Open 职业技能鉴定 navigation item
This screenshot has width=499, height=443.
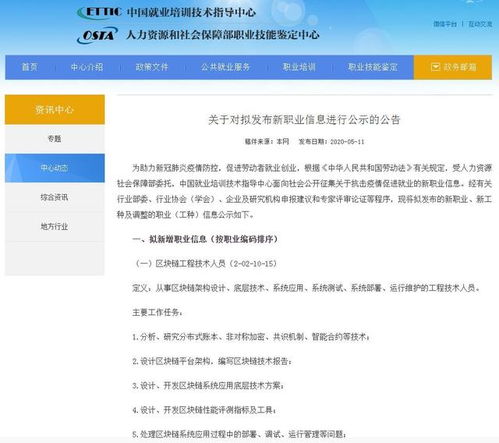(x=373, y=67)
